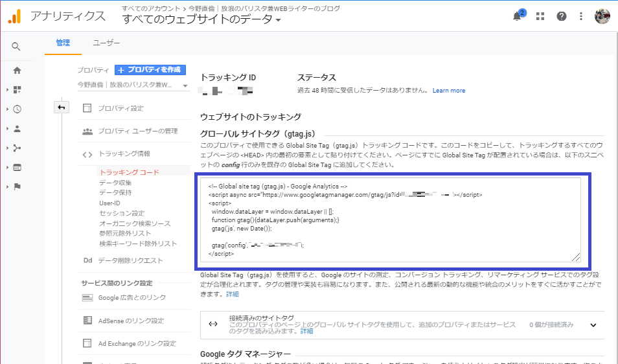This screenshot has height=364, width=618.
Task: Open the audience person icon in sidebar
Action: tap(17, 128)
